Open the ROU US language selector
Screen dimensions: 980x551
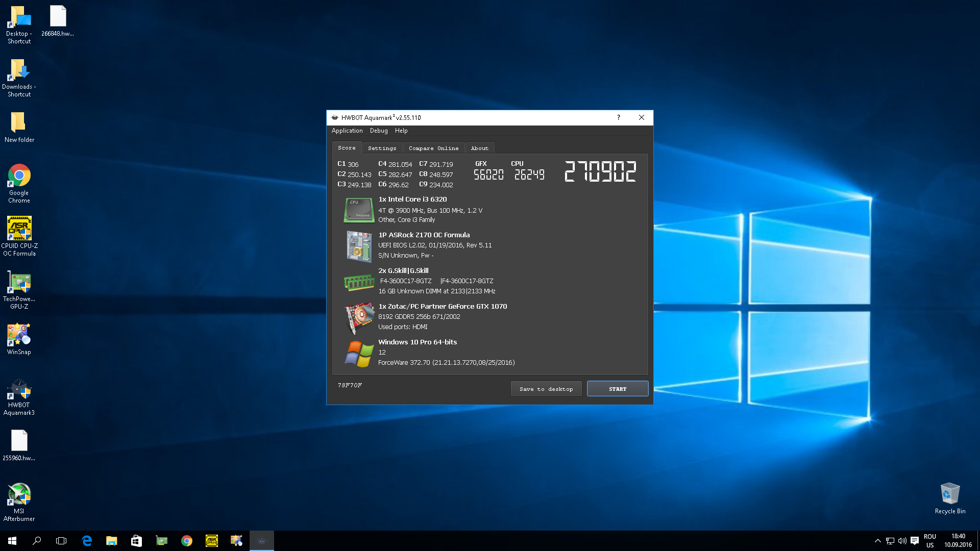coord(930,541)
